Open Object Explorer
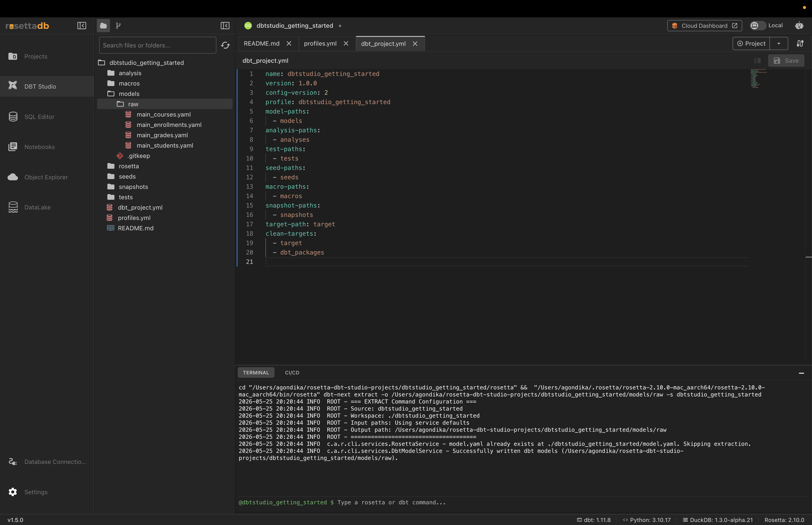The width and height of the screenshot is (812, 525). 47,177
